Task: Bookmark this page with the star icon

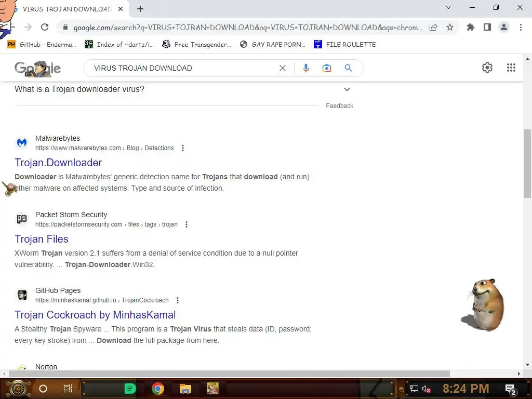Action: (450, 27)
